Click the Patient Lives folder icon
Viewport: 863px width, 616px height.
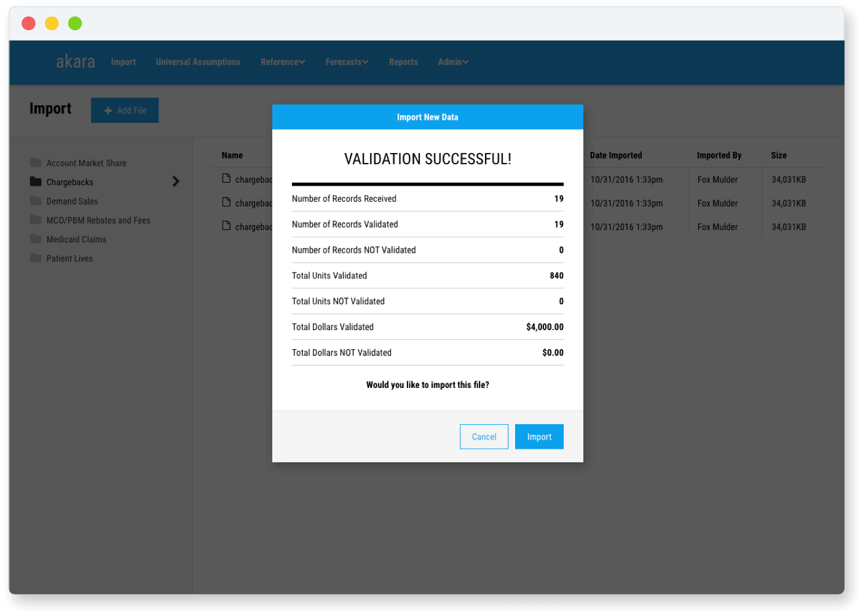pos(36,258)
